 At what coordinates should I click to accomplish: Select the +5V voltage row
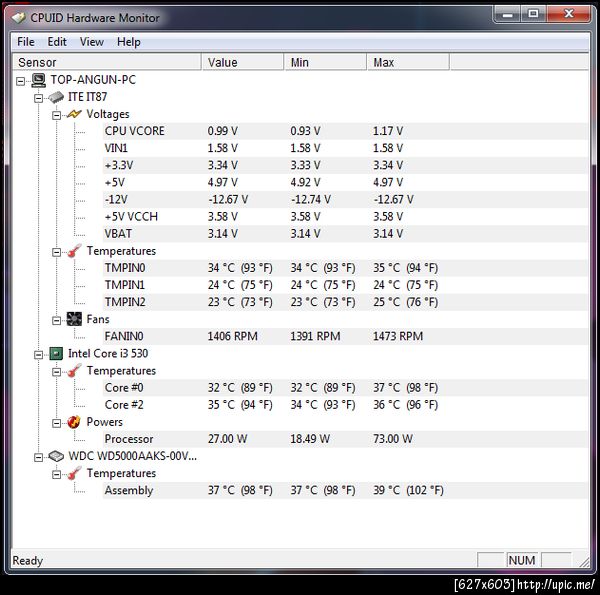pos(346,183)
